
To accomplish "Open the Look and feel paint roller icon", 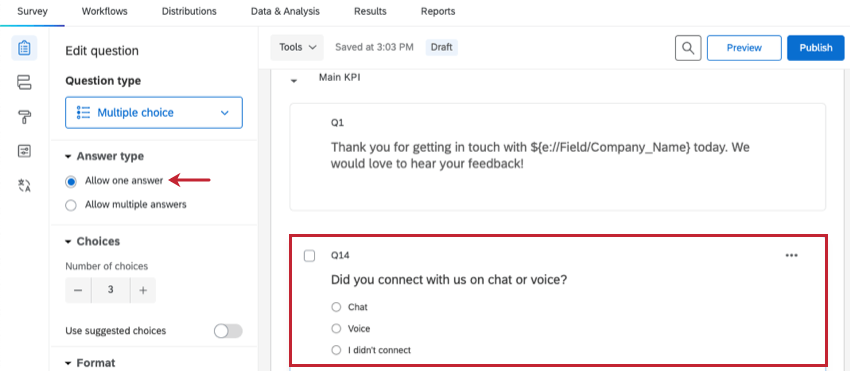I will (24, 117).
